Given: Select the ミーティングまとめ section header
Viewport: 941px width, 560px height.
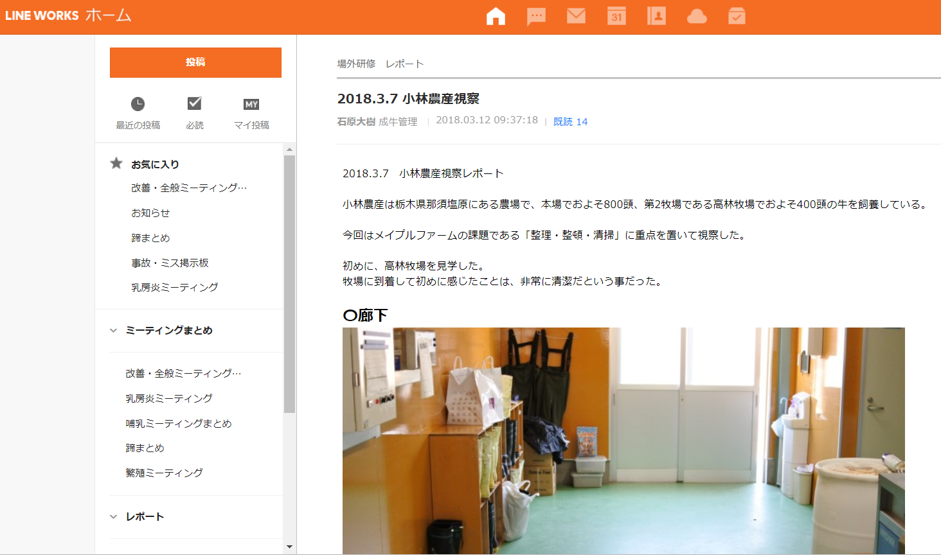Looking at the screenshot, I should 169,330.
